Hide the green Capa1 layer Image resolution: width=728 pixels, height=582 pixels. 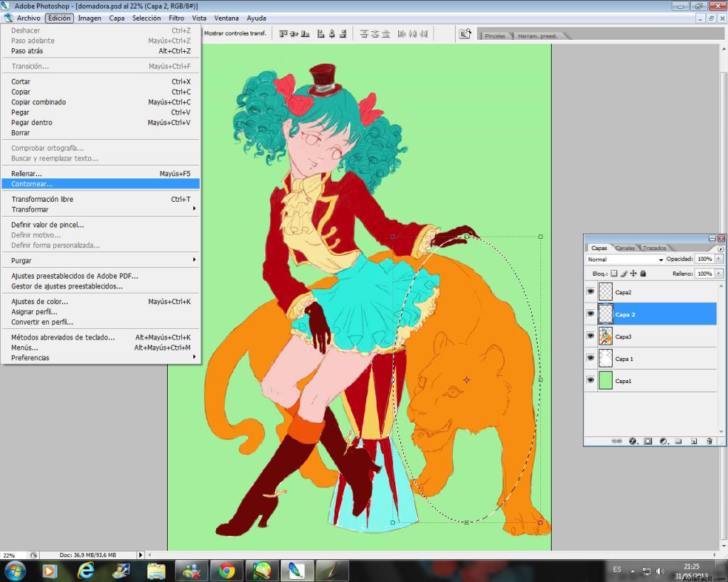590,380
